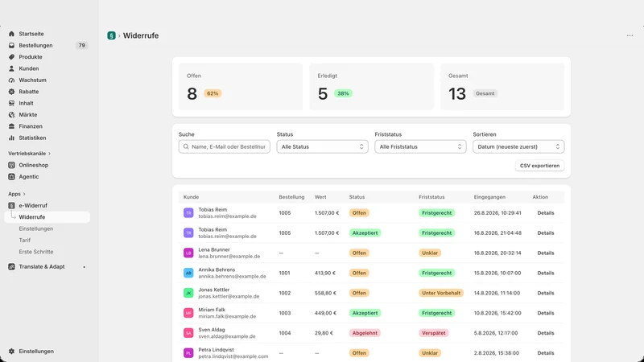Screen dimensions: 644x362
Task: Click Annika Behrens' AB avatar
Action: pos(188,273)
